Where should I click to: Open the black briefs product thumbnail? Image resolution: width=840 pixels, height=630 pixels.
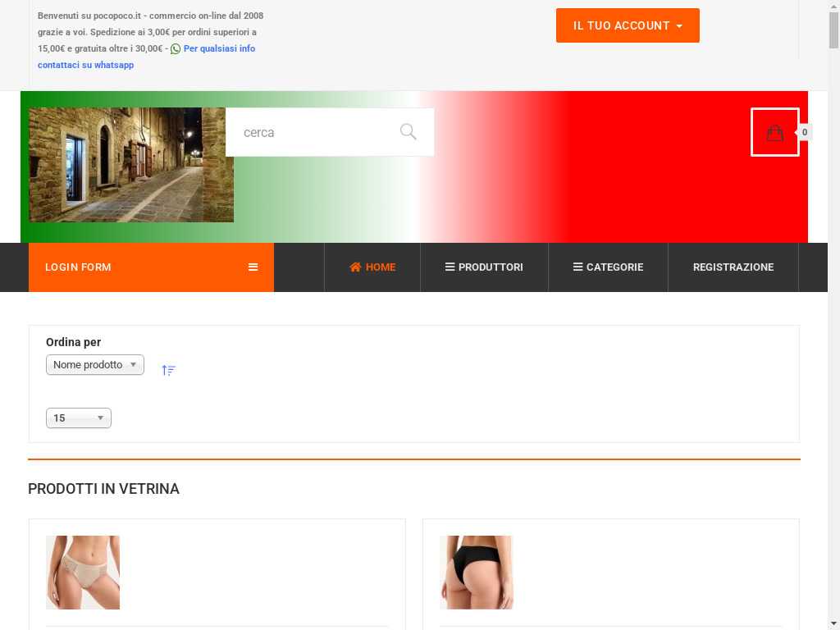point(477,573)
